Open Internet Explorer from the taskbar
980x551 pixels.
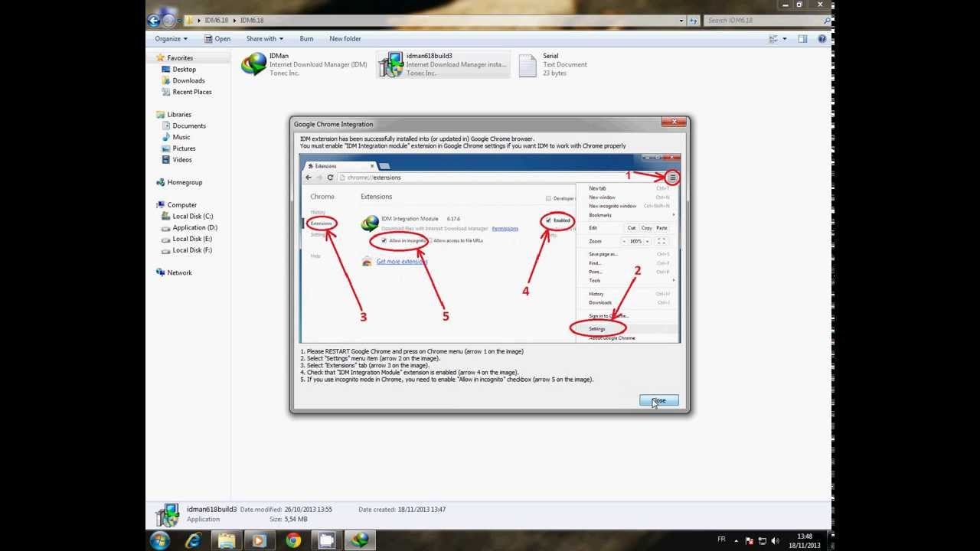(x=194, y=540)
